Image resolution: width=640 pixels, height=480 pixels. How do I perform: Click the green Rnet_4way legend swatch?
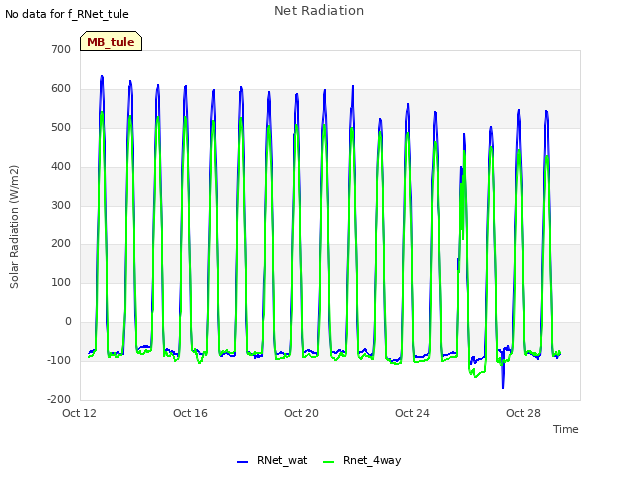tap(328, 462)
